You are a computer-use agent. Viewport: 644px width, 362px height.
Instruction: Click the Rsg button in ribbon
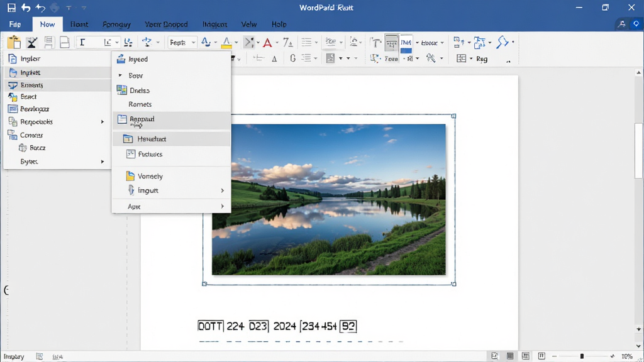[482, 59]
